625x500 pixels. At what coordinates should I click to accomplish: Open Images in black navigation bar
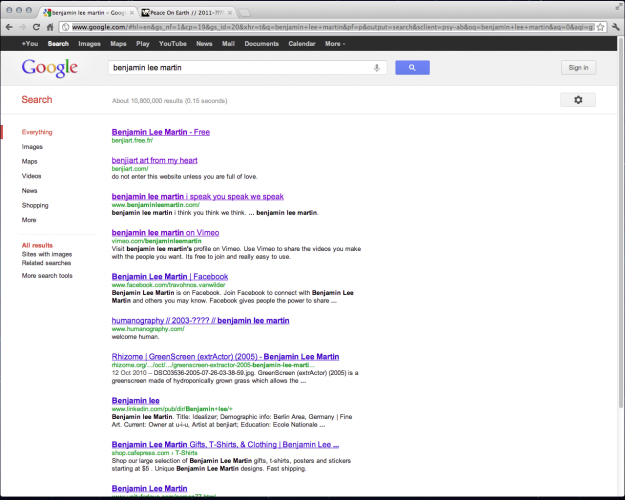[x=89, y=43]
